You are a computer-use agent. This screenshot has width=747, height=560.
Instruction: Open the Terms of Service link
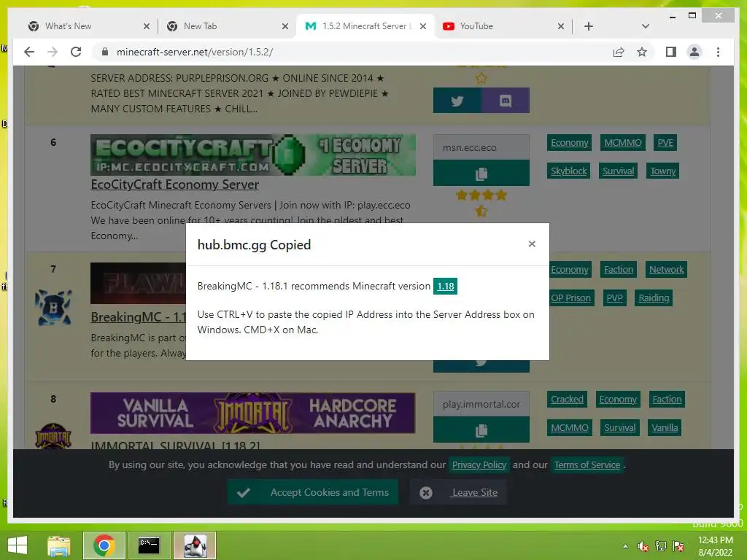click(x=587, y=464)
